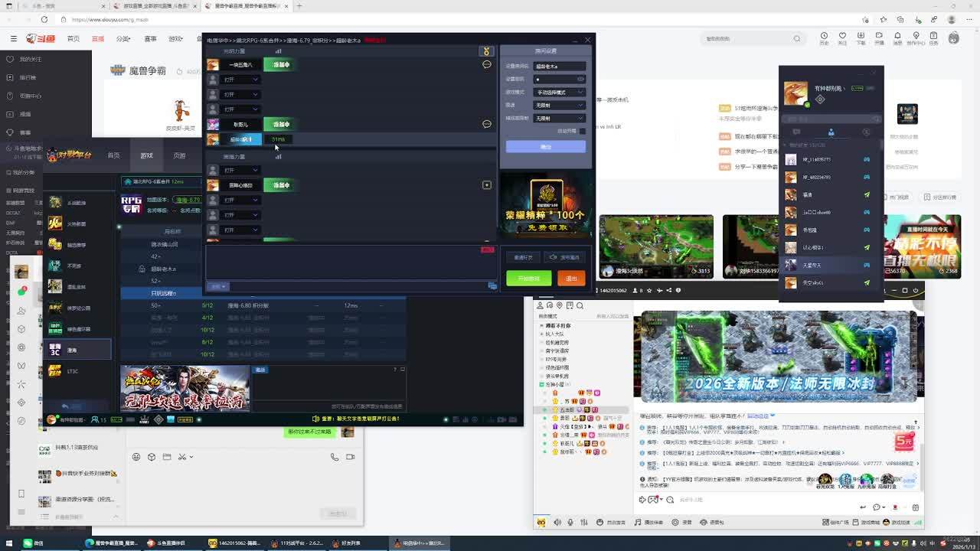Click the orange exit room button
980x551 pixels.
[x=571, y=279]
